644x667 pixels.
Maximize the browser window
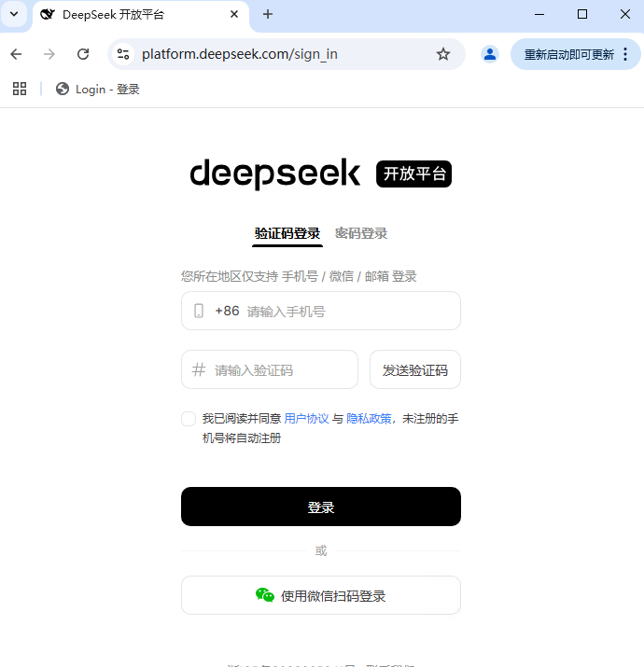click(x=582, y=14)
